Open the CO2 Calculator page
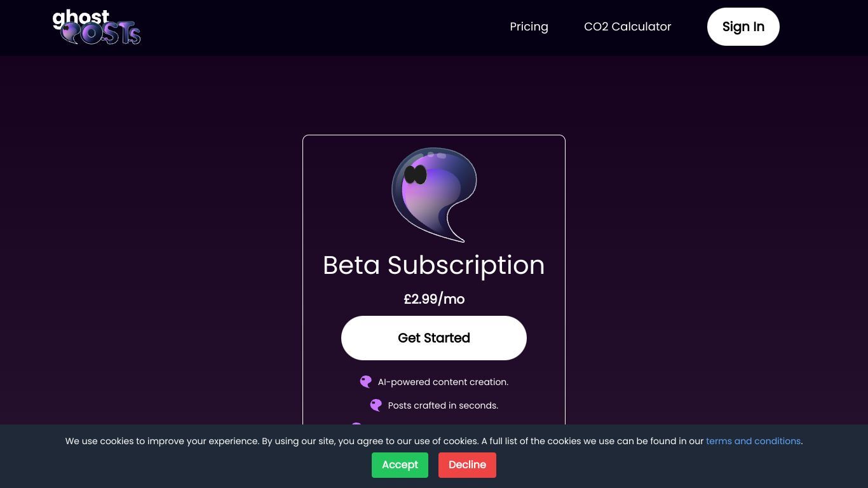Screen dimensions: 868x488 pyautogui.click(x=627, y=27)
